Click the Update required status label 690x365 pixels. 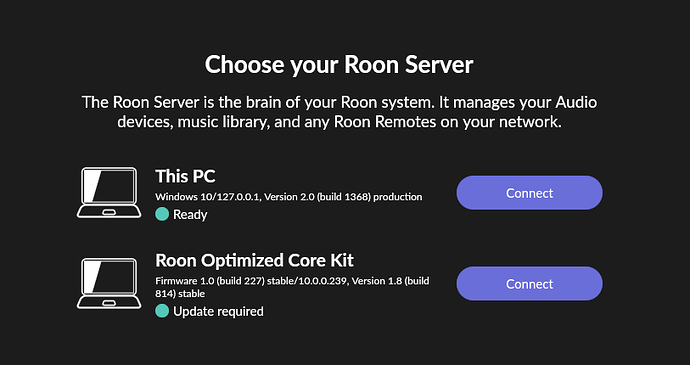pos(218,312)
